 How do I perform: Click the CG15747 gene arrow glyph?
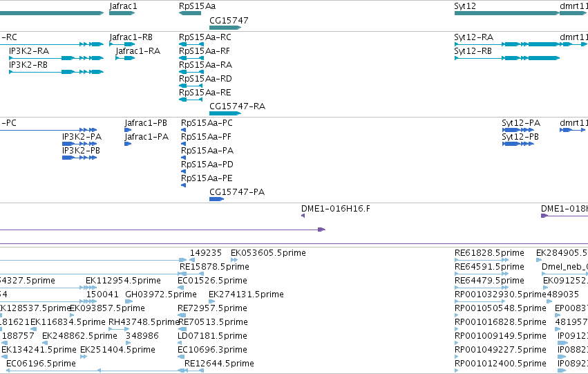point(225,28)
